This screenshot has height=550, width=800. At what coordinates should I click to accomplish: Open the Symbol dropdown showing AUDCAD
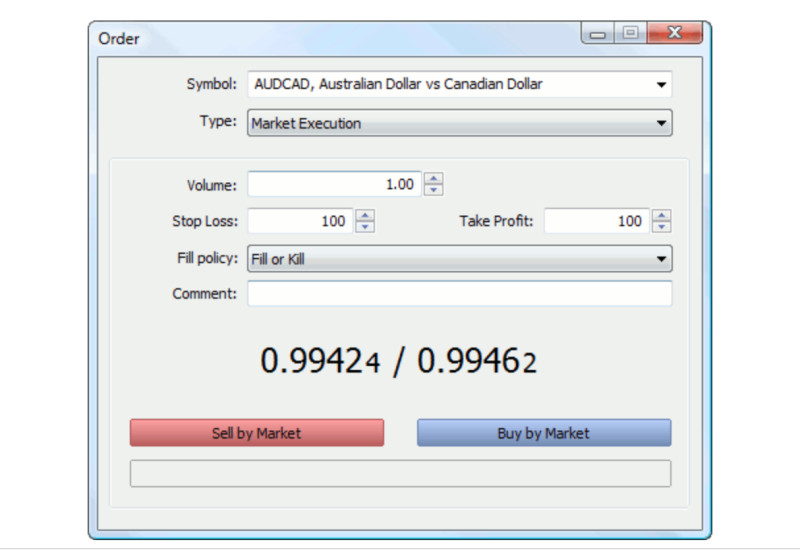(x=460, y=84)
